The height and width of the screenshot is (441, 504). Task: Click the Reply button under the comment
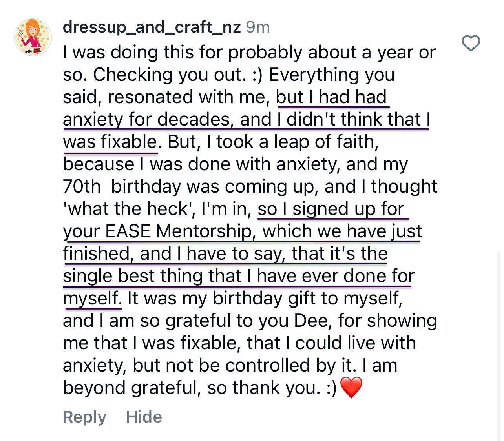(x=84, y=417)
